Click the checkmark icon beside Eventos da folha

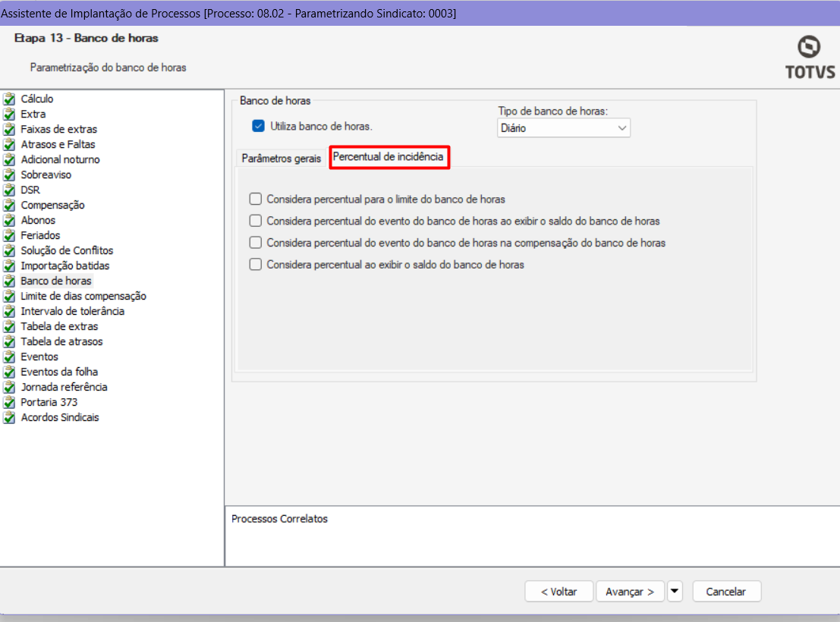click(9, 372)
